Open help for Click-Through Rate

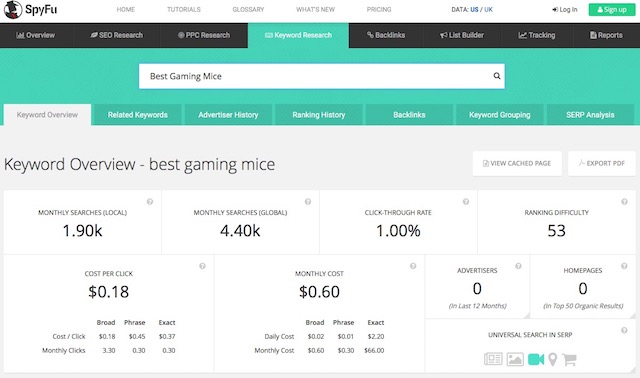coord(466,202)
